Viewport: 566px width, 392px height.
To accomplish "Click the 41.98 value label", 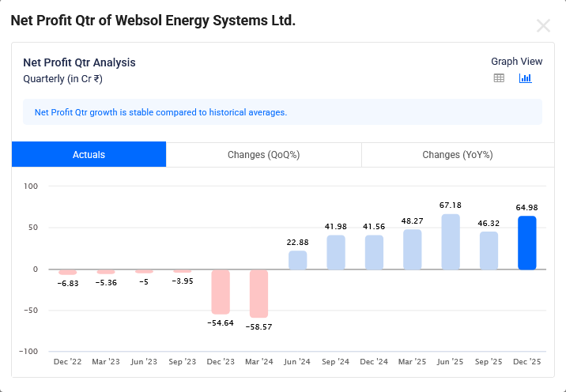I will tap(336, 226).
